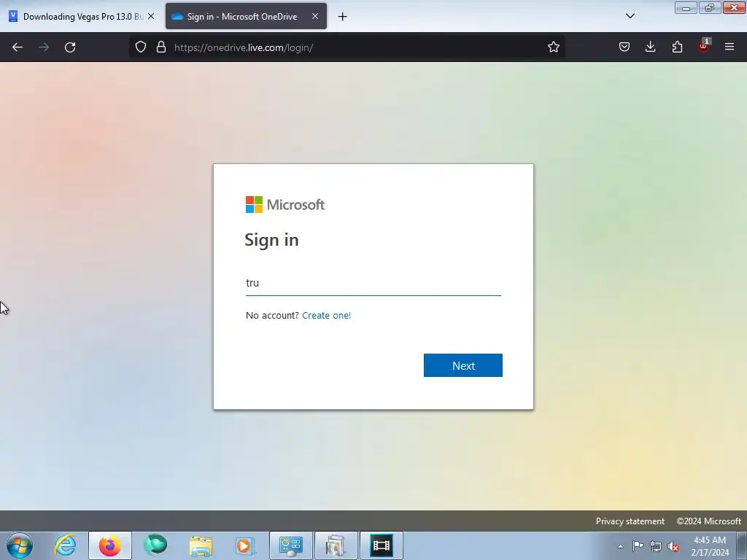Screen dimensions: 747x560
Task: Close the Downloading Vegas Pro tab
Action: pyautogui.click(x=151, y=16)
